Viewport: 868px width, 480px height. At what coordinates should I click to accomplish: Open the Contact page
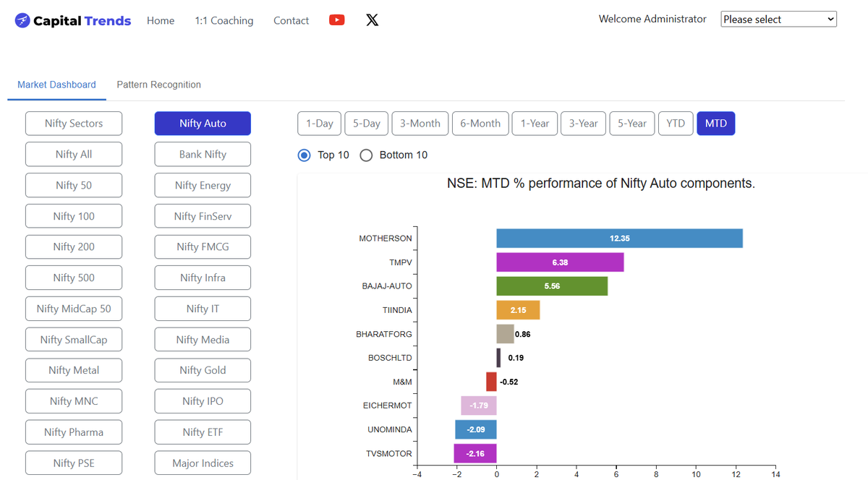(x=291, y=20)
